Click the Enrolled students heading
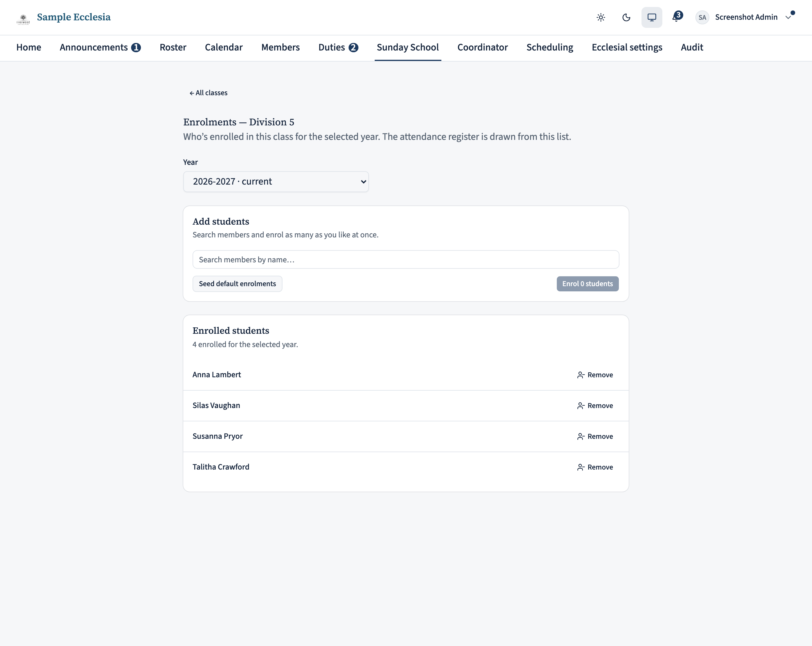This screenshot has height=646, width=812. pos(231,331)
